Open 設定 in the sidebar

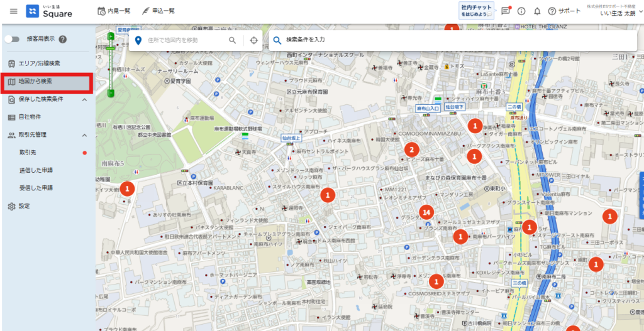pyautogui.click(x=24, y=206)
